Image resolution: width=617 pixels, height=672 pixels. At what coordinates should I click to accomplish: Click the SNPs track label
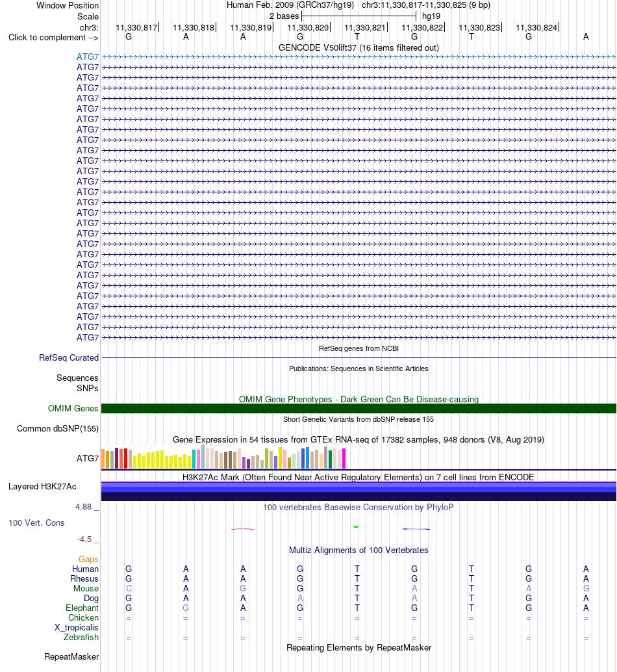tap(88, 388)
